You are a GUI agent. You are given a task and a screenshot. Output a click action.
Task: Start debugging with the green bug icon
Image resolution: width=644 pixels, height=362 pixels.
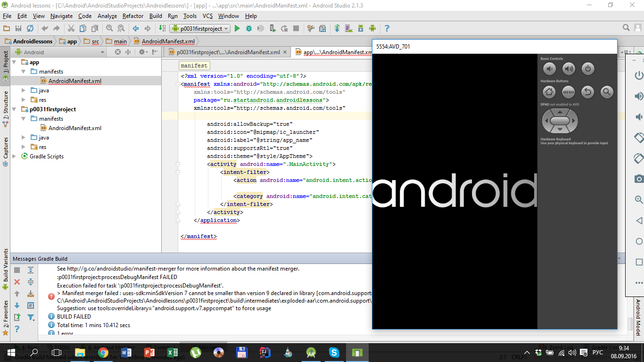click(x=249, y=28)
